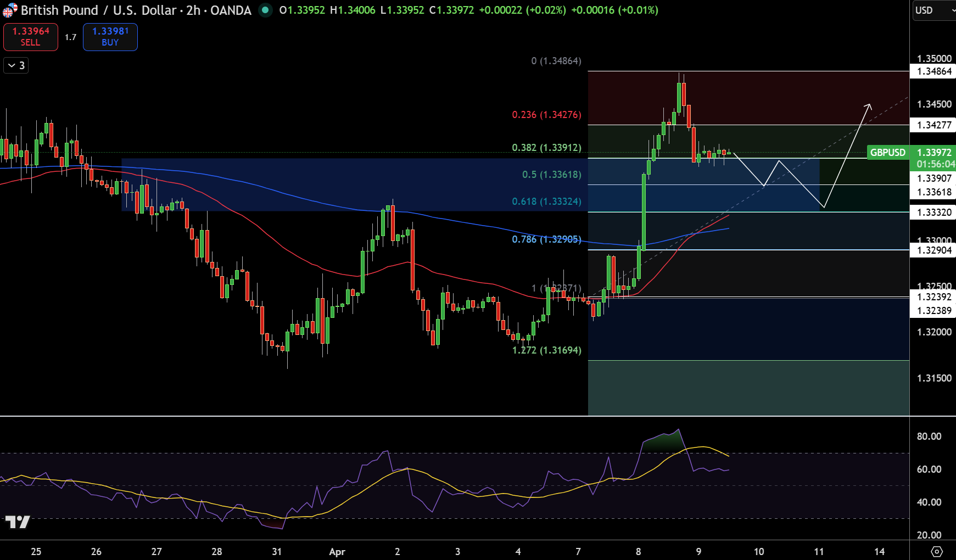This screenshot has height=560, width=956.
Task: Click the price axis label 1.34864
Action: tap(934, 71)
